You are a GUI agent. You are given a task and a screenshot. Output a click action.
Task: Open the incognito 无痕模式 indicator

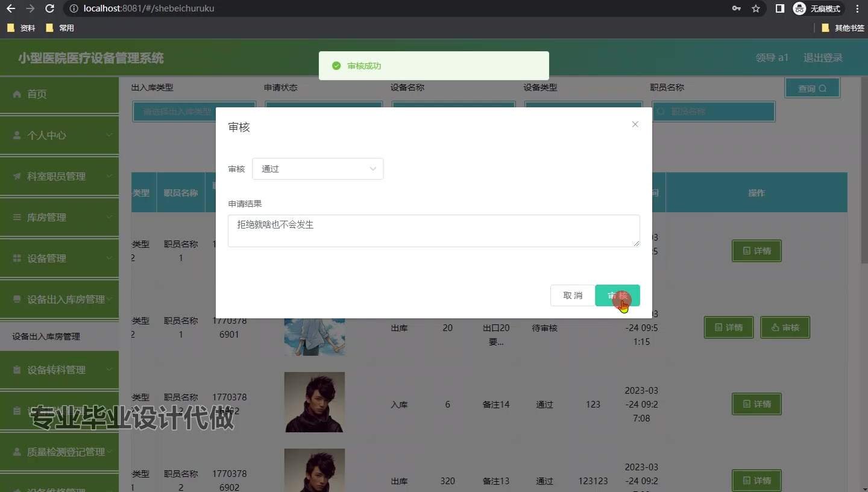click(817, 8)
